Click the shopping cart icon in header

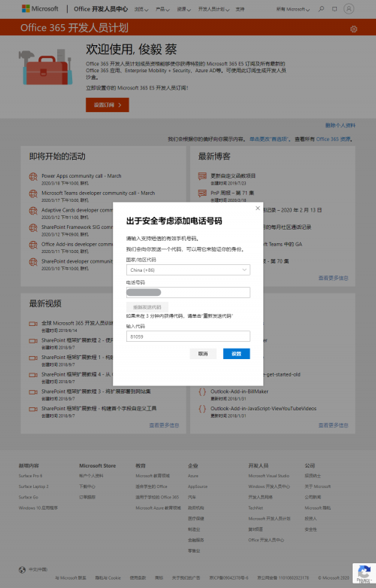335,8
